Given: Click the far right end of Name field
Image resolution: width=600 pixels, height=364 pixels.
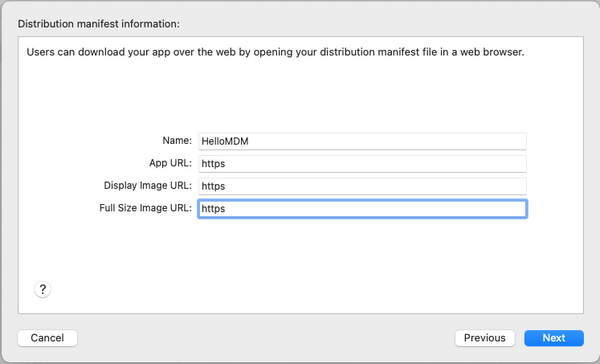Looking at the screenshot, I should click(x=520, y=141).
